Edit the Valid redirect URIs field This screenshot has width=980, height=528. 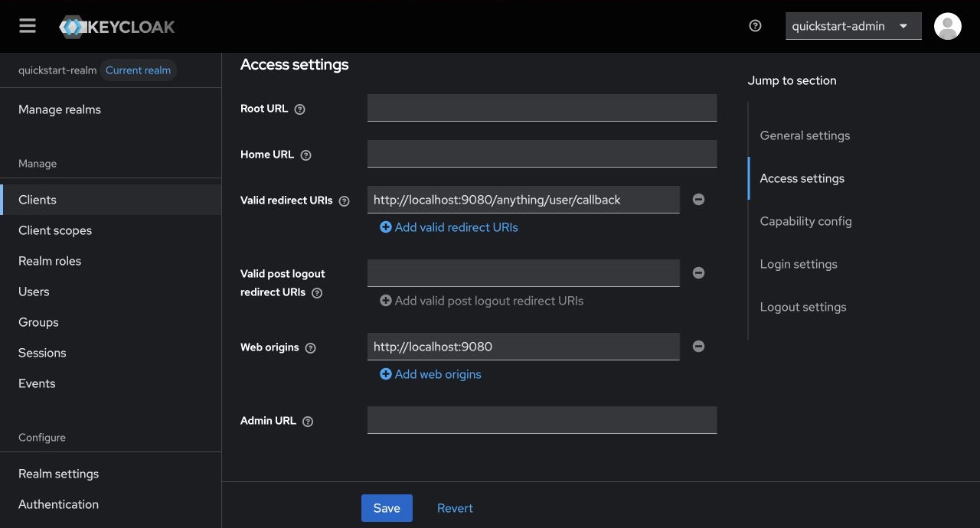point(524,200)
